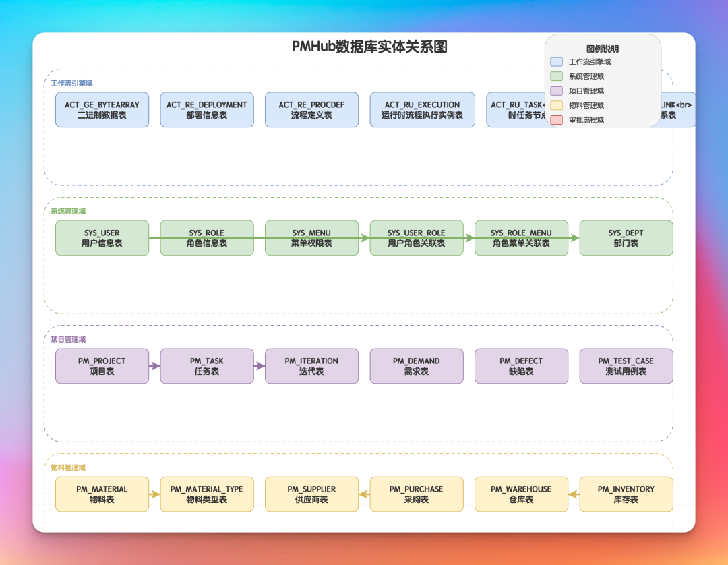Image resolution: width=728 pixels, height=565 pixels.
Task: Click the PM_SUPPLIER entity box
Action: 311,494
